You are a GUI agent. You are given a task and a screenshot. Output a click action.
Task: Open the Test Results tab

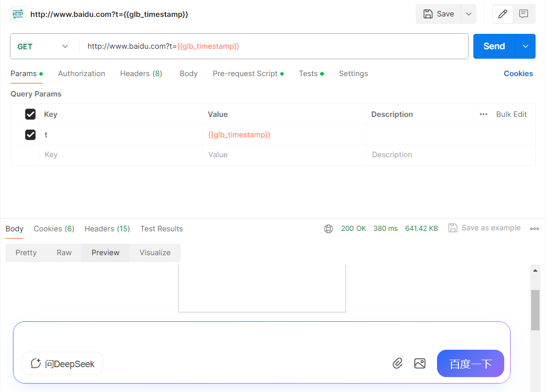162,229
